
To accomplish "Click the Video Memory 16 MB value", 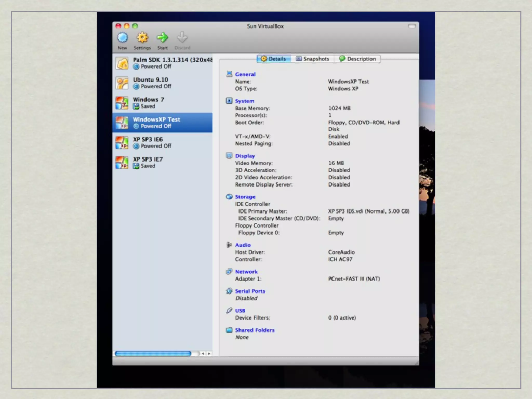I will point(336,163).
